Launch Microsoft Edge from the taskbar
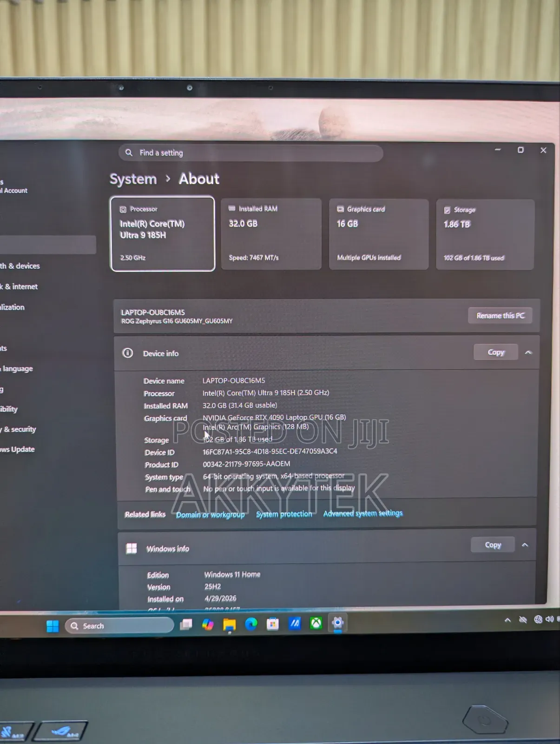The width and height of the screenshot is (560, 744). pos(251,624)
